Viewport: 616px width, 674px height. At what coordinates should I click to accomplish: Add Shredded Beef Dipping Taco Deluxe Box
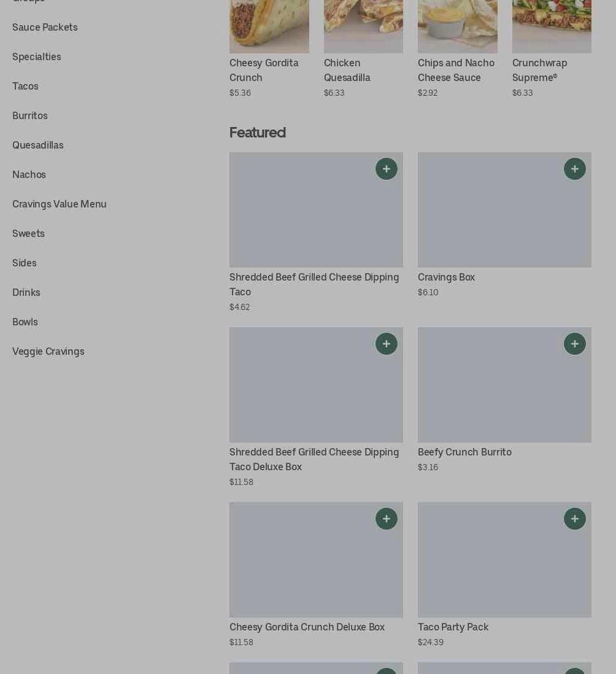[x=386, y=344]
